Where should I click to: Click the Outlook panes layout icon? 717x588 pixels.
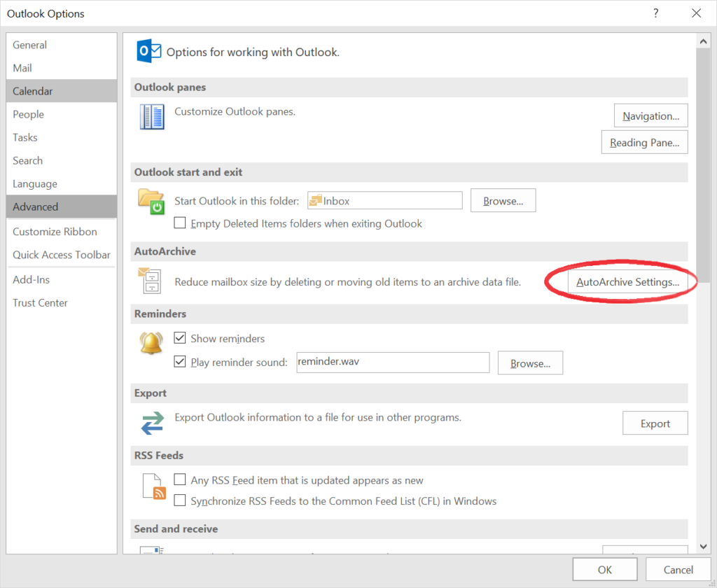152,117
